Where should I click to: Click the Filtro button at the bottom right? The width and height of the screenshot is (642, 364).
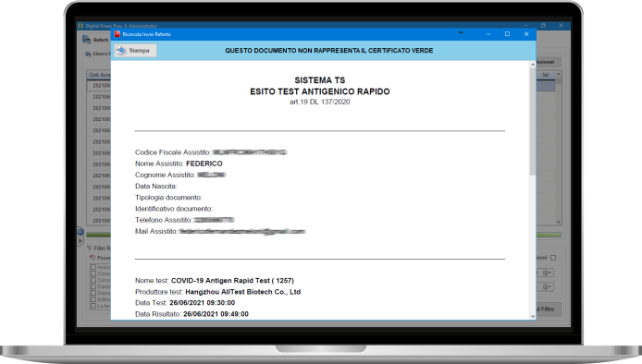click(x=549, y=309)
